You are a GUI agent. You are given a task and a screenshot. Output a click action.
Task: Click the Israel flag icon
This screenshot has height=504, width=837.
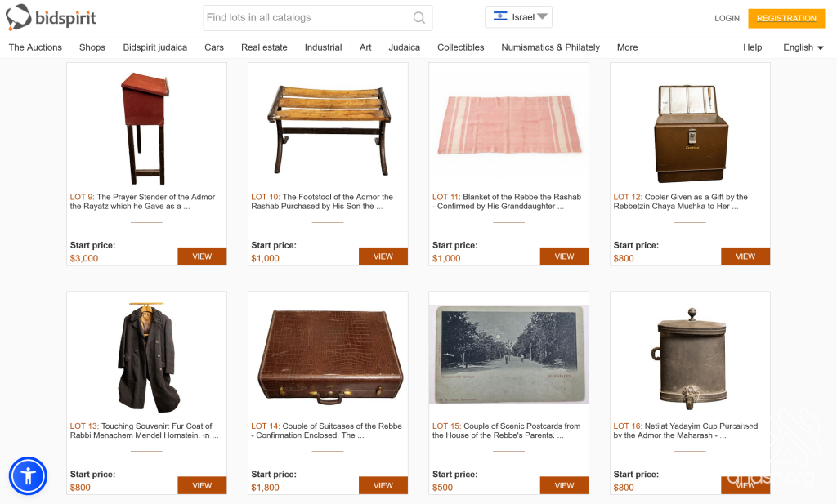[x=500, y=17]
